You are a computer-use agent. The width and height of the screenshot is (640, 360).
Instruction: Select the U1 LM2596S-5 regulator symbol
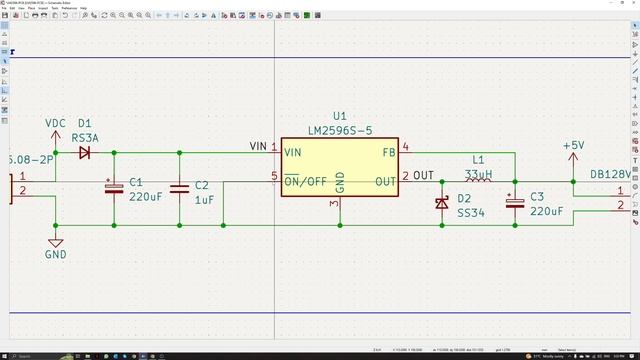(x=340, y=167)
